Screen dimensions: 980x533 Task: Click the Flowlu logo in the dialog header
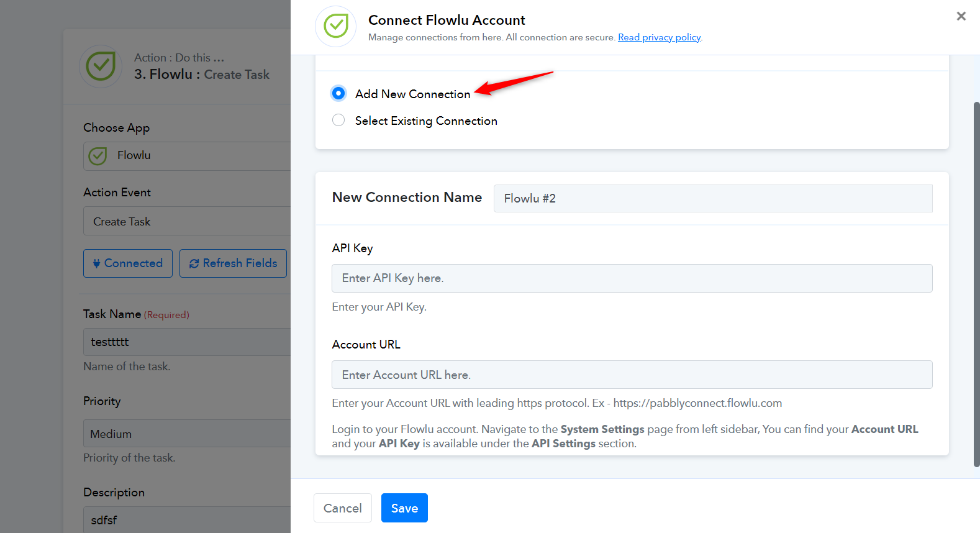coord(336,27)
